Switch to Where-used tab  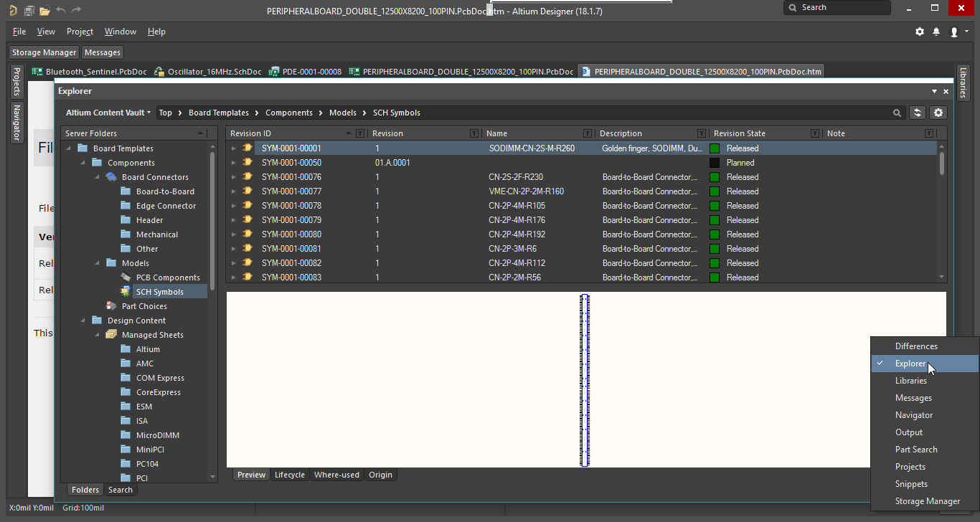click(x=336, y=475)
